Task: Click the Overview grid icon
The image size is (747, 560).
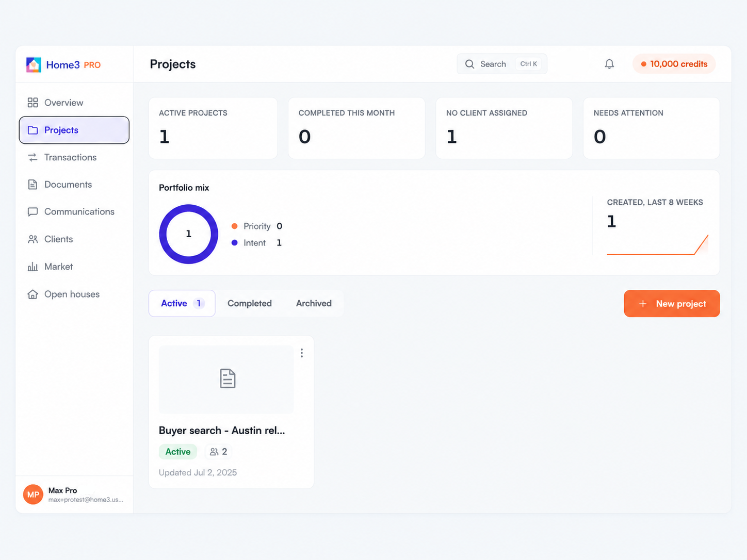Action: point(33,103)
